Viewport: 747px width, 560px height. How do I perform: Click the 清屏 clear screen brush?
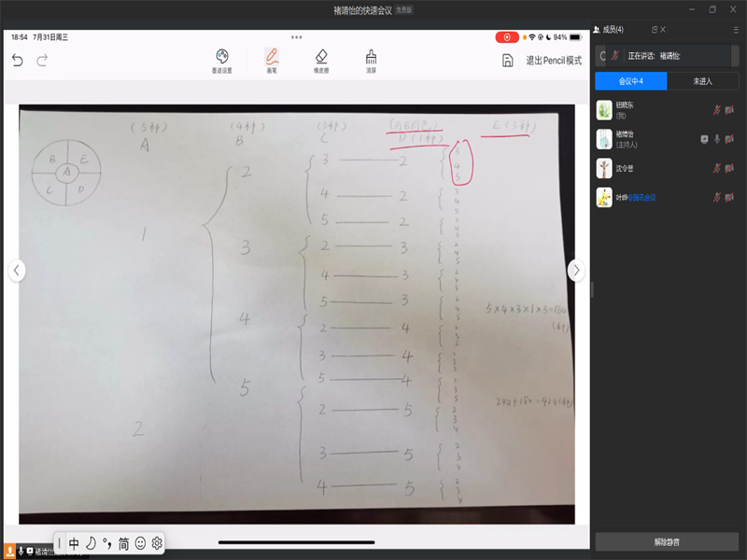[371, 60]
